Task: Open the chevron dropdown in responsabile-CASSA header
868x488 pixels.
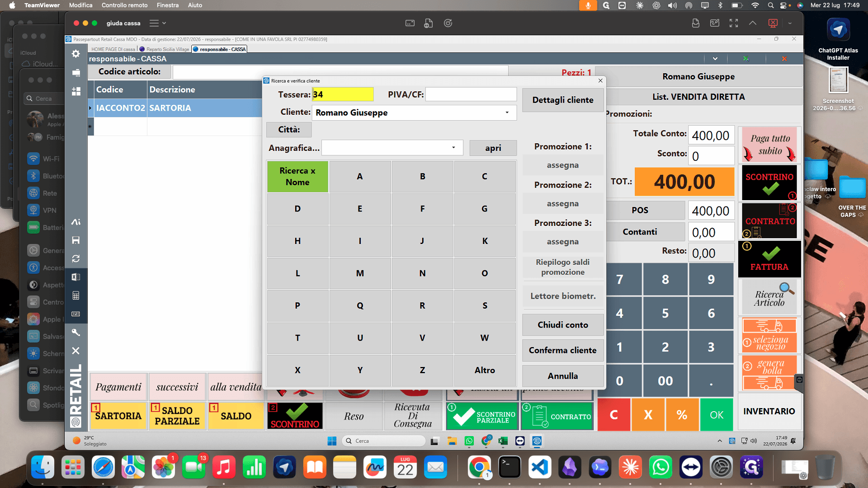Action: tap(715, 59)
